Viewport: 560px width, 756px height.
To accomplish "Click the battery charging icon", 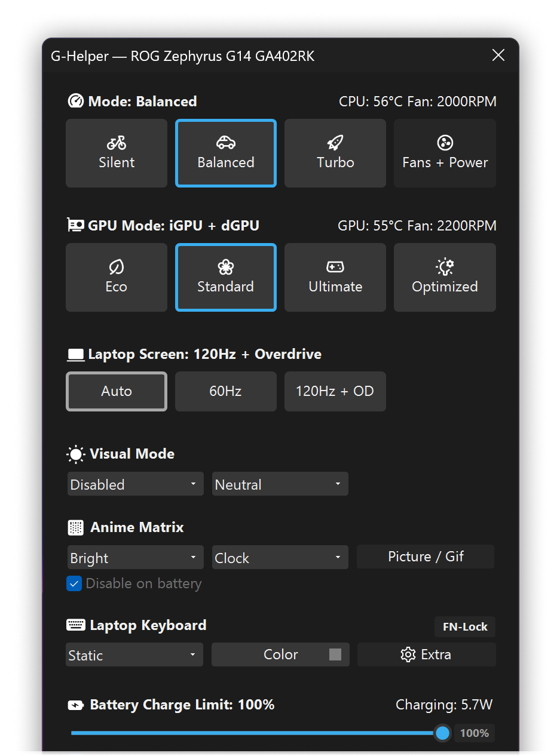I will coord(76,706).
